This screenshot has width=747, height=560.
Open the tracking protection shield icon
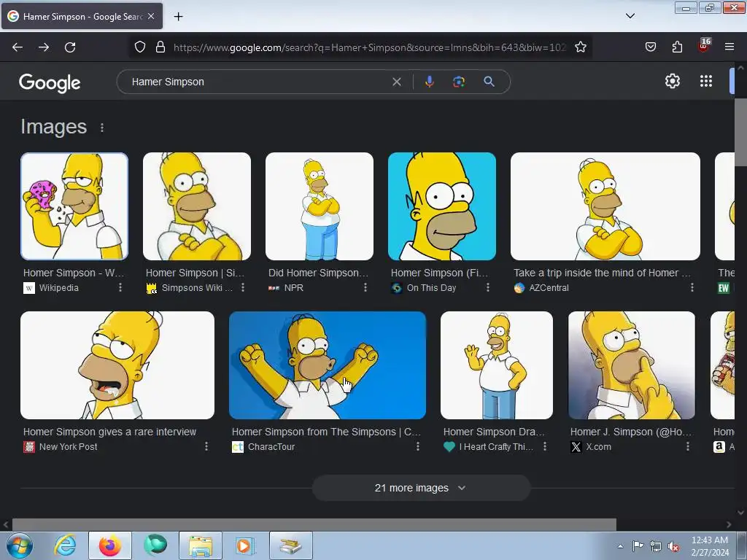coord(139,47)
